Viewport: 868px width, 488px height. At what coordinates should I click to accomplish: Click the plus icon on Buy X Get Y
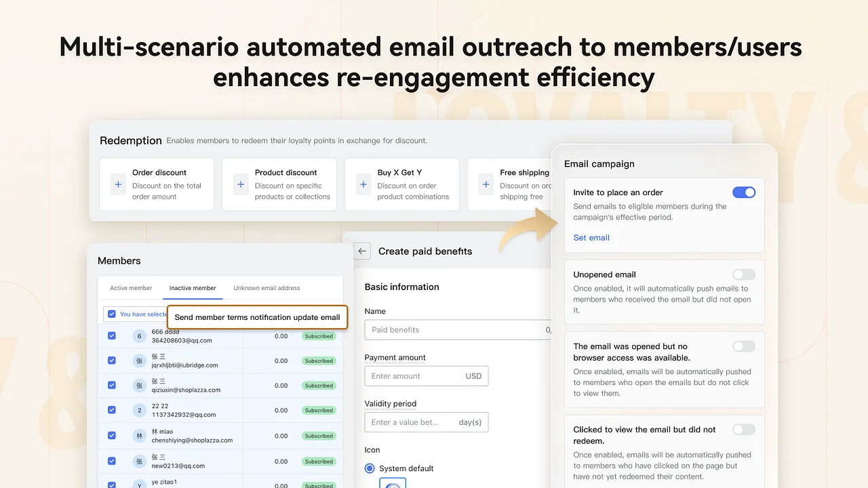click(363, 184)
